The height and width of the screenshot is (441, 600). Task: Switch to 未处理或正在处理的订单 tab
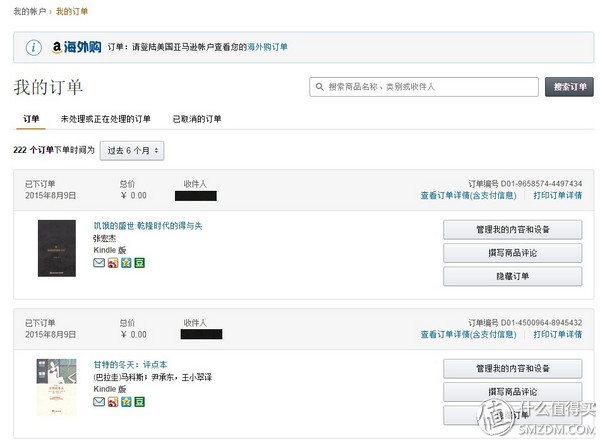(106, 119)
